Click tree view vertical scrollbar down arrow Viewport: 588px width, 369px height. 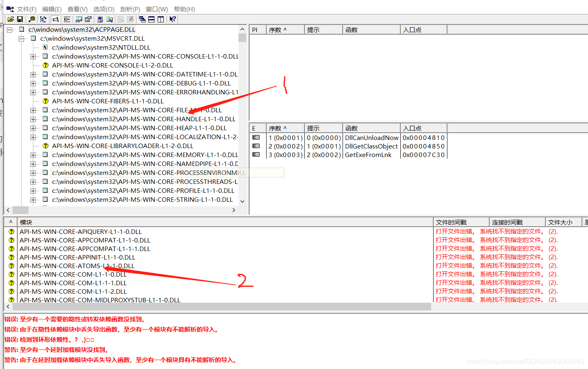click(242, 201)
